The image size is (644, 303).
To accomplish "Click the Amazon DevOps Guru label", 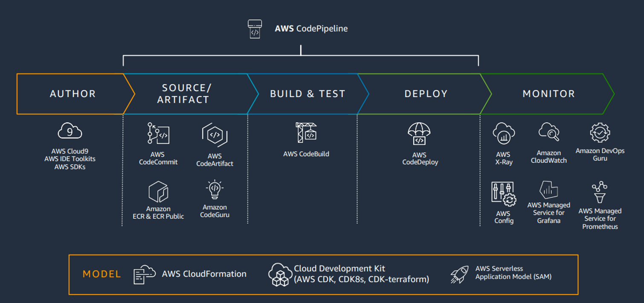I will [600, 155].
